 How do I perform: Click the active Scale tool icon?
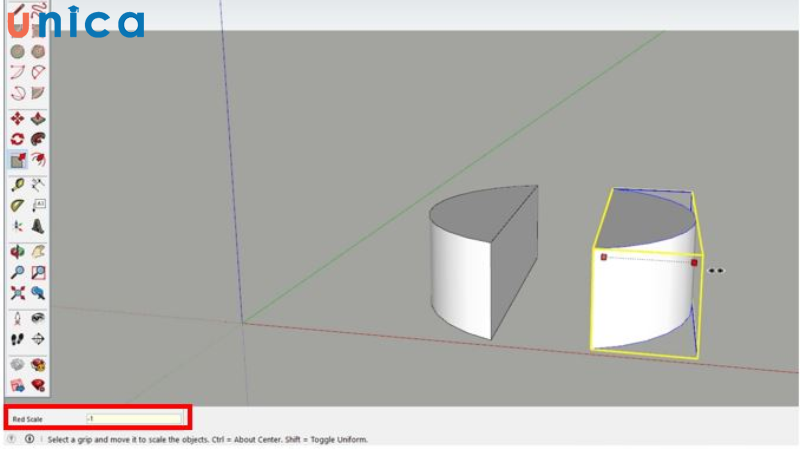point(18,160)
